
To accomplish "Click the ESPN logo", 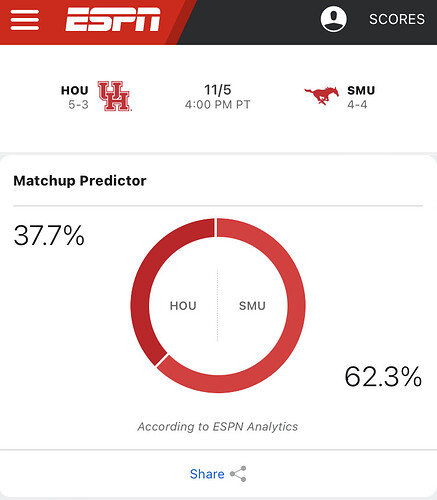I will (113, 20).
